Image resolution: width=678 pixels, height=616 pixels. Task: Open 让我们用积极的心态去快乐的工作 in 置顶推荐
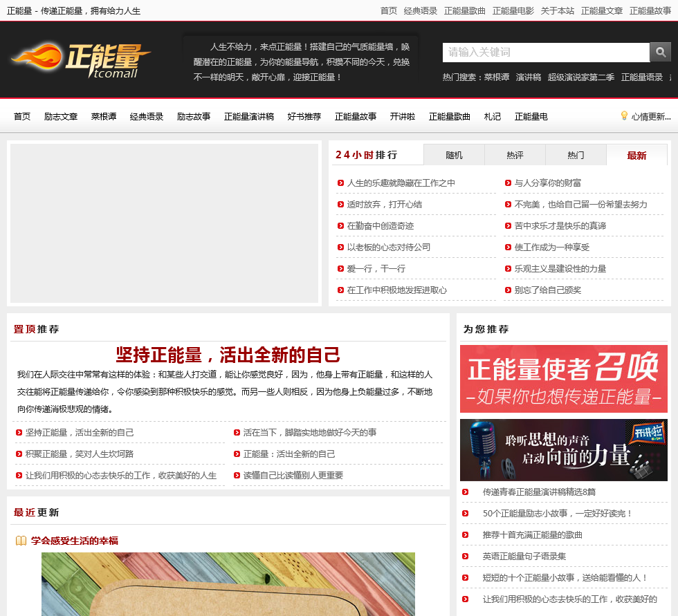tap(120, 476)
